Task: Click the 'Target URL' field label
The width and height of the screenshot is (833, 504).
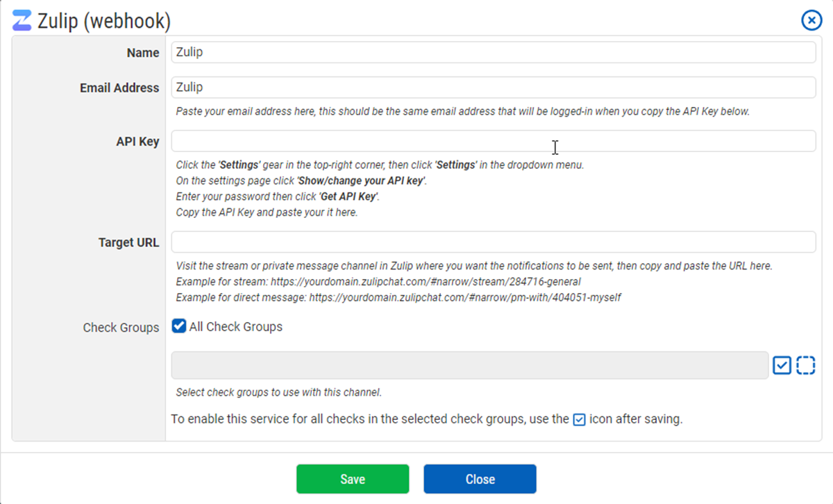Action: [x=128, y=243]
